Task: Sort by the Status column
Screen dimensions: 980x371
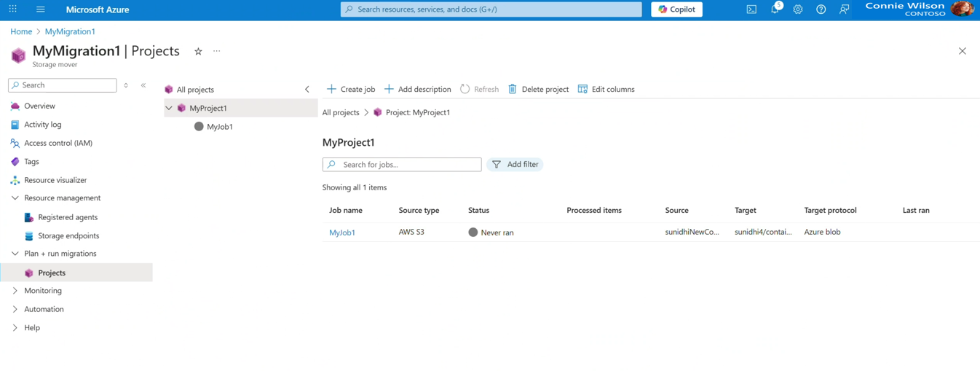Action: click(x=478, y=210)
